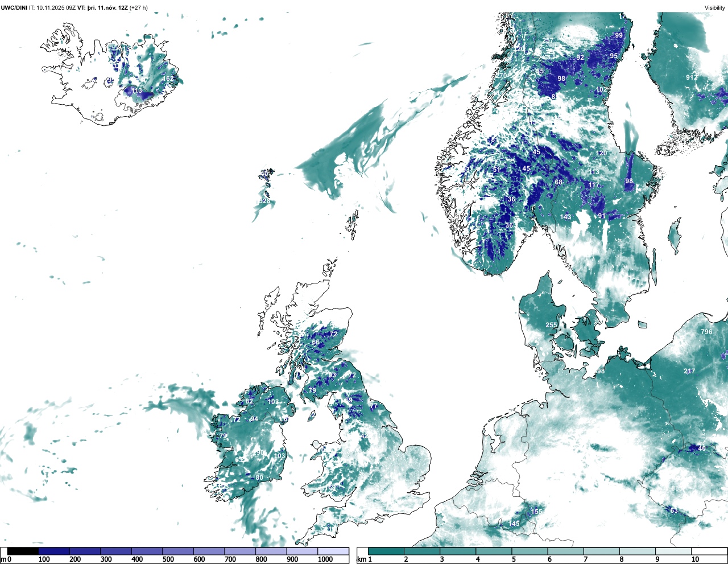Click the 500–600 m legend swatch
The width and height of the screenshot is (728, 564).
click(178, 551)
